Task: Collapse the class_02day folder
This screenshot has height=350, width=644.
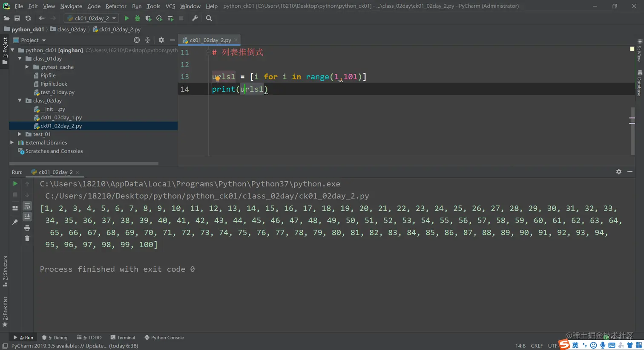Action: [x=20, y=101]
